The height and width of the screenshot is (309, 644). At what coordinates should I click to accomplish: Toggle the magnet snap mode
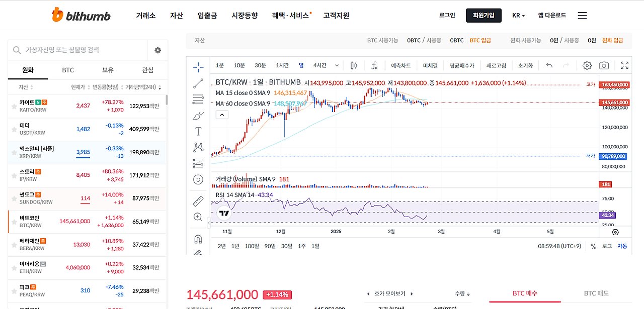(x=198, y=239)
